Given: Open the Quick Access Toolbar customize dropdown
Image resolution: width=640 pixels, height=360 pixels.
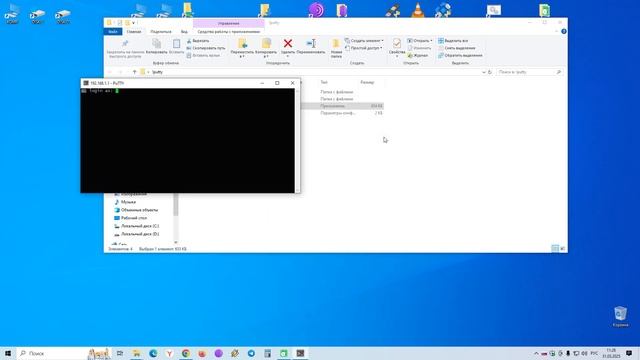Looking at the screenshot, I should (x=133, y=23).
